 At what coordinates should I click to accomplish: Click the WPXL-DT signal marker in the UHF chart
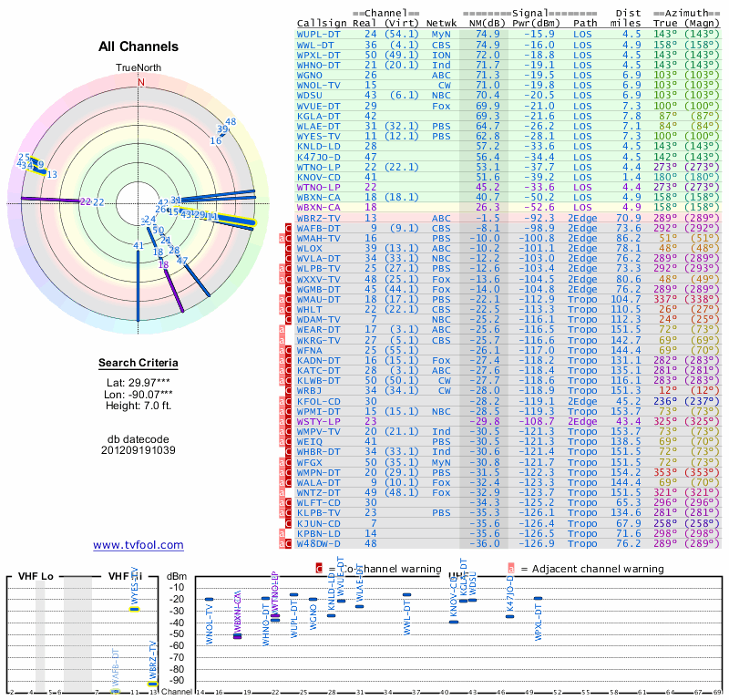[538, 599]
